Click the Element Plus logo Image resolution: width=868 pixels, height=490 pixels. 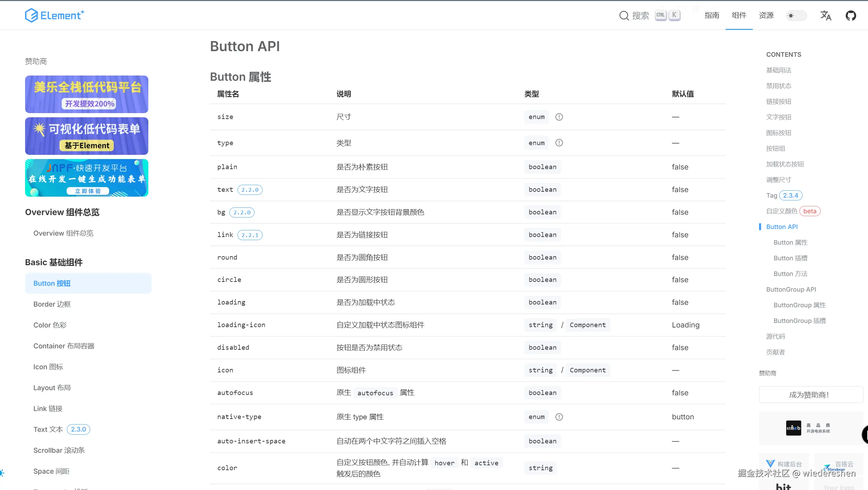(x=54, y=15)
